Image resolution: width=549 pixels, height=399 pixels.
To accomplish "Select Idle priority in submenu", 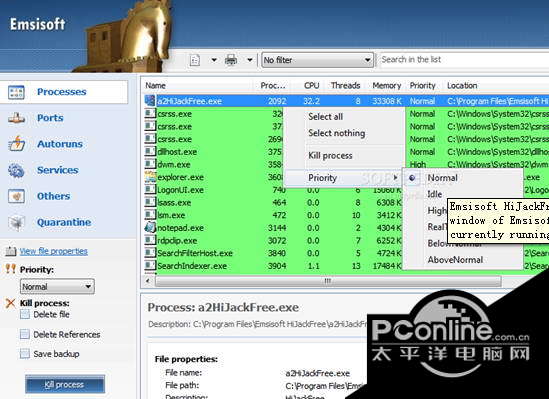I will pyautogui.click(x=435, y=194).
